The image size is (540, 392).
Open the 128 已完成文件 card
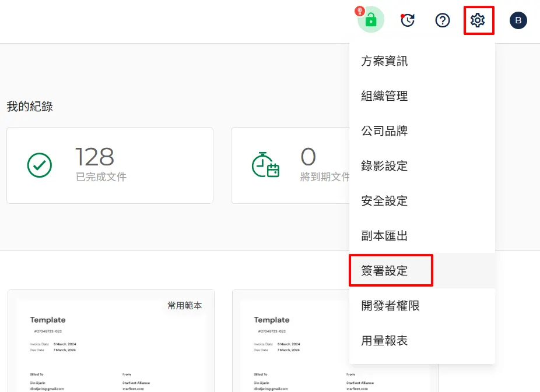pos(110,165)
